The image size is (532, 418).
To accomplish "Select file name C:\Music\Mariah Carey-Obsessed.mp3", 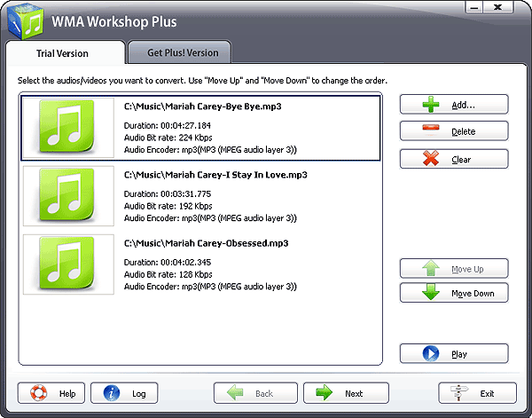I will [x=206, y=243].
